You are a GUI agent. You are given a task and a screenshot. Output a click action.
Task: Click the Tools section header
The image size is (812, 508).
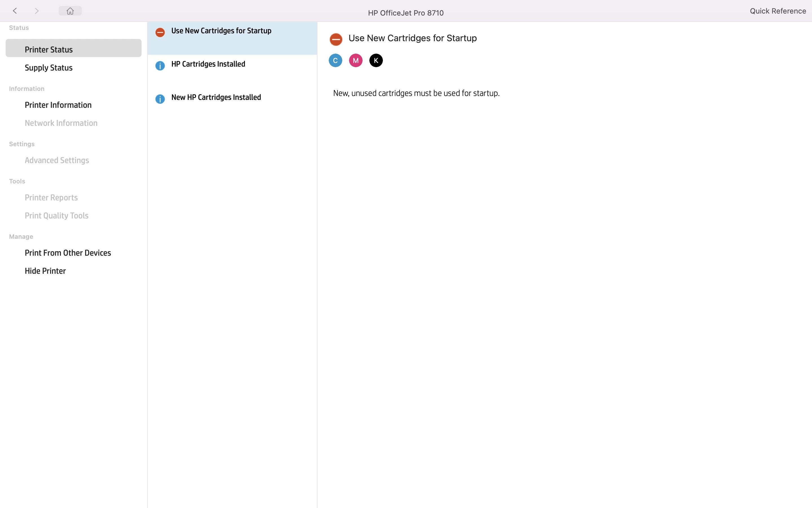(x=17, y=181)
